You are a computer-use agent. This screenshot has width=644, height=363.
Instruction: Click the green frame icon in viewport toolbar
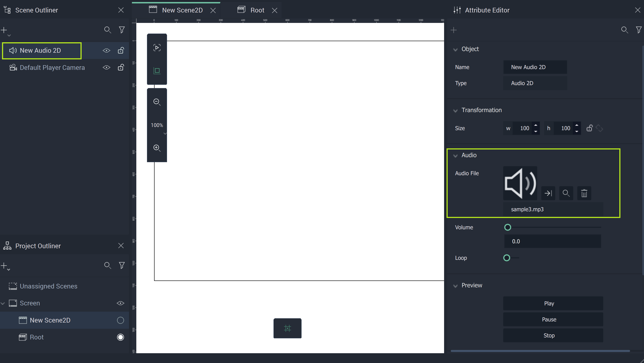coord(157,71)
